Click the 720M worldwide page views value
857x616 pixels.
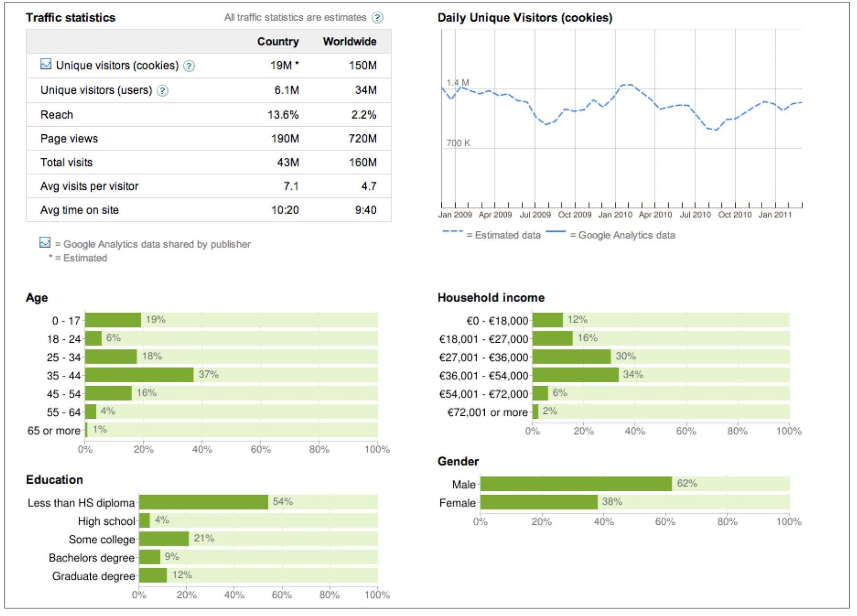tap(363, 139)
